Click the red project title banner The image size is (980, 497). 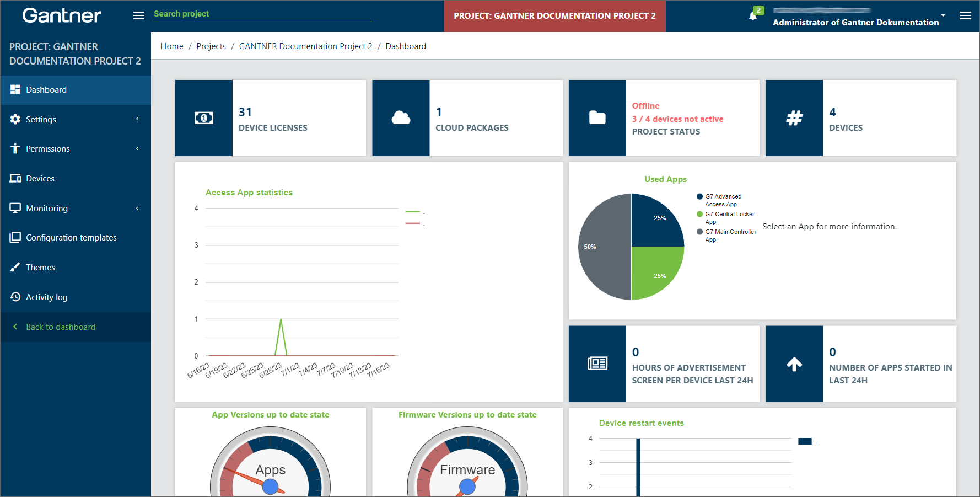point(555,16)
